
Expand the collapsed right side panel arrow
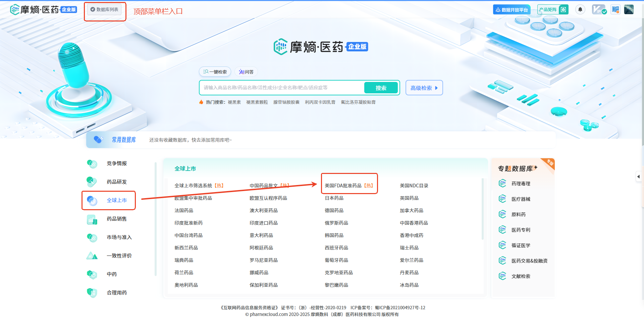click(638, 177)
